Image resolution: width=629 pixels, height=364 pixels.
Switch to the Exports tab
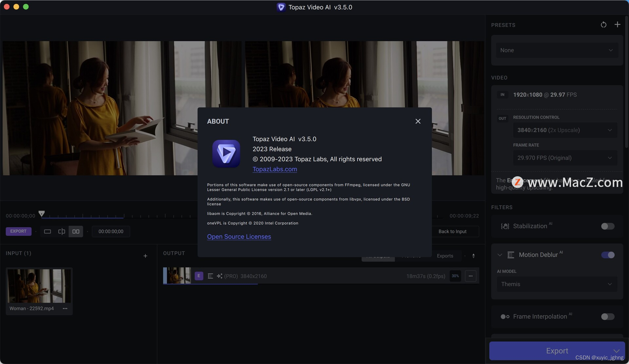click(445, 256)
